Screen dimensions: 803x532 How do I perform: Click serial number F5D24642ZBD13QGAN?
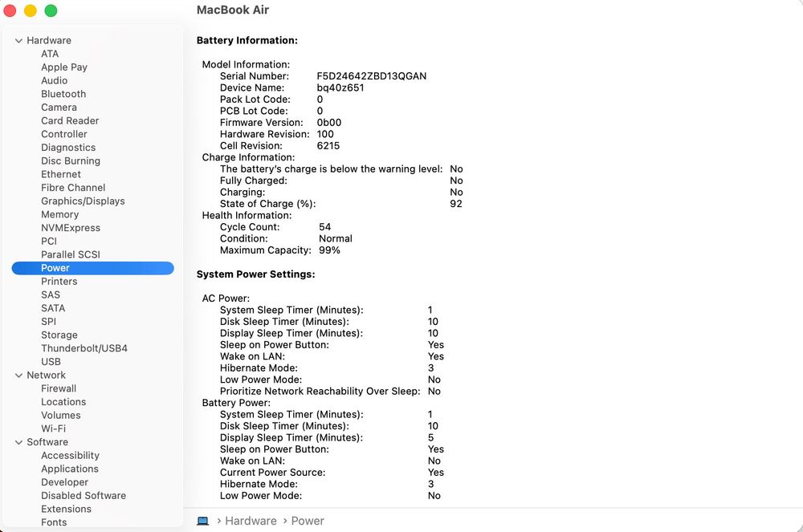[371, 76]
